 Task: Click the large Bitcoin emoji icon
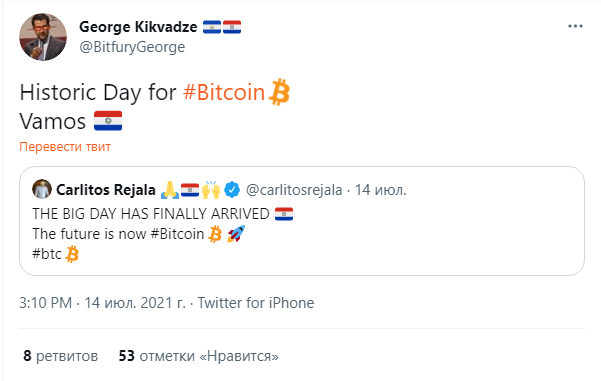pos(279,92)
